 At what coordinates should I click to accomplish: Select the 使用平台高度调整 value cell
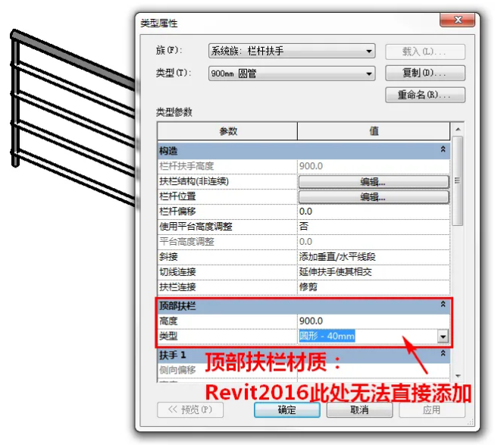tap(373, 227)
